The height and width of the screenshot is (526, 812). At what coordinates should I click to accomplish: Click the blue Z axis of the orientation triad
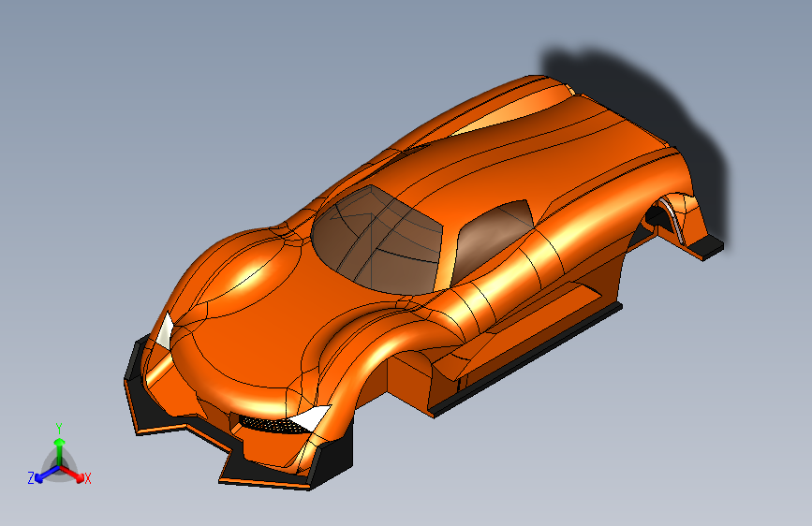point(48,474)
